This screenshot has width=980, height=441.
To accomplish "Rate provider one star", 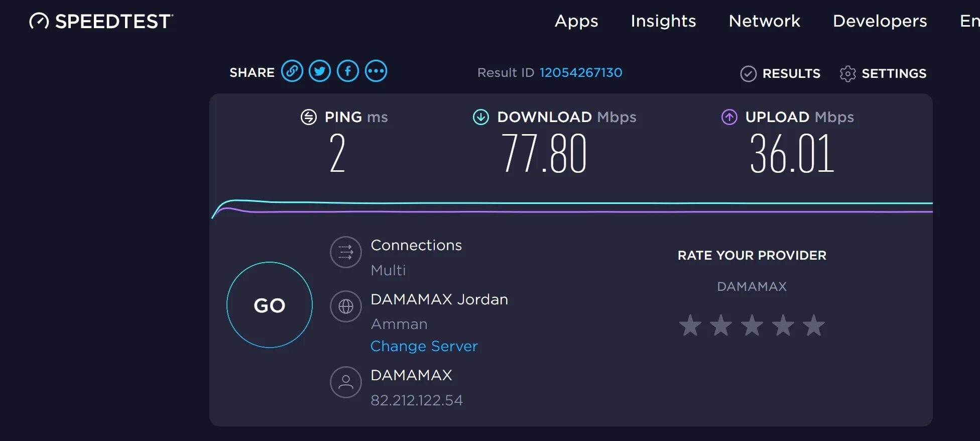I will (690, 325).
